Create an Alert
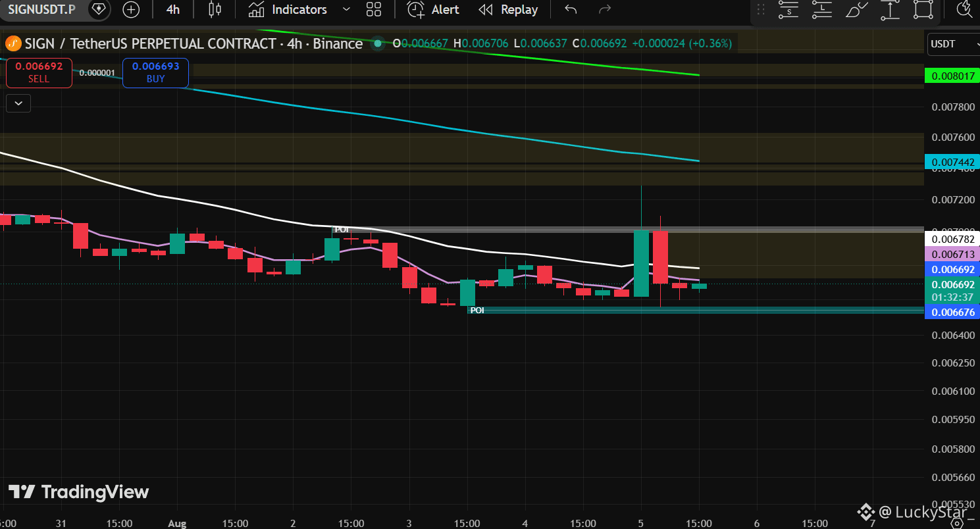 tap(433, 10)
